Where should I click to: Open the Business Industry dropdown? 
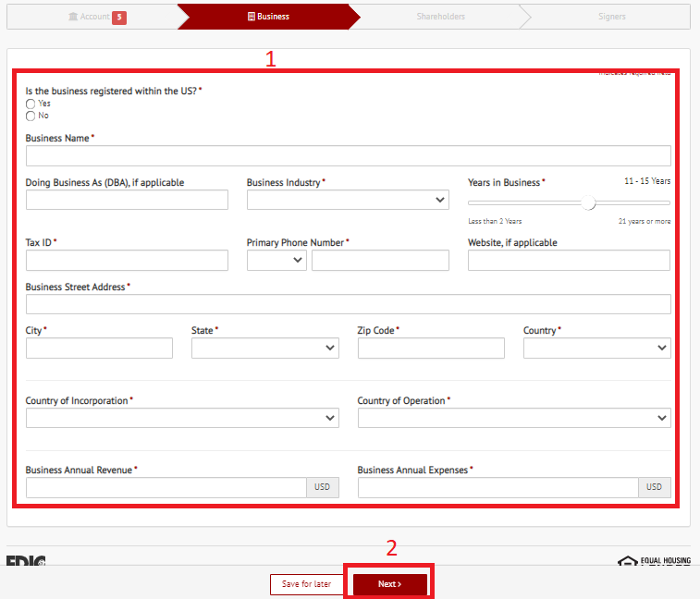348,200
